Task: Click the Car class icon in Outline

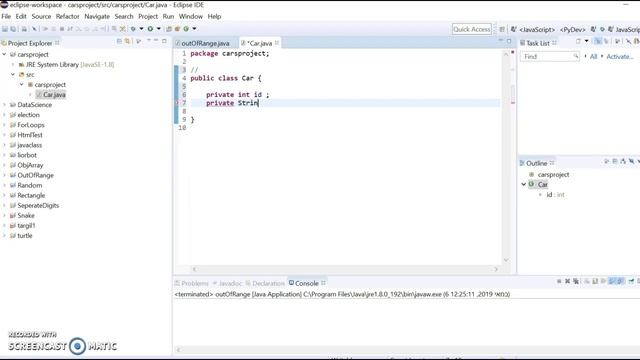Action: [x=531, y=184]
